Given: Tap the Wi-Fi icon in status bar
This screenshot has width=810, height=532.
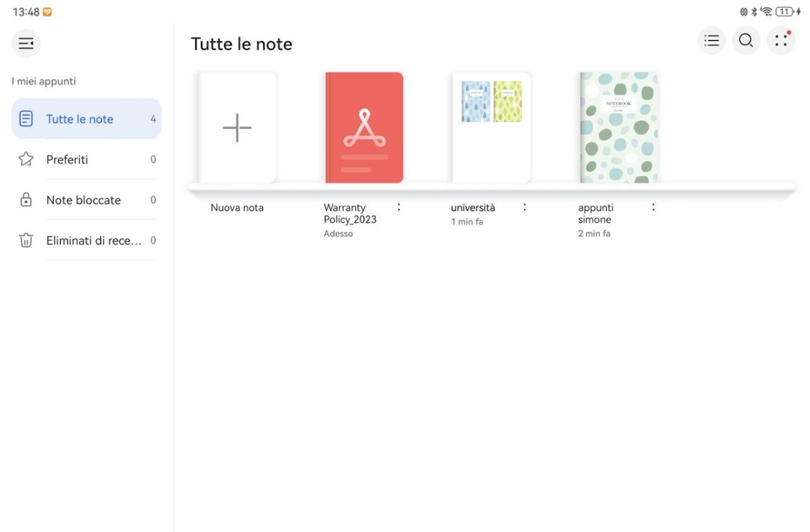Looking at the screenshot, I should pyautogui.click(x=766, y=11).
